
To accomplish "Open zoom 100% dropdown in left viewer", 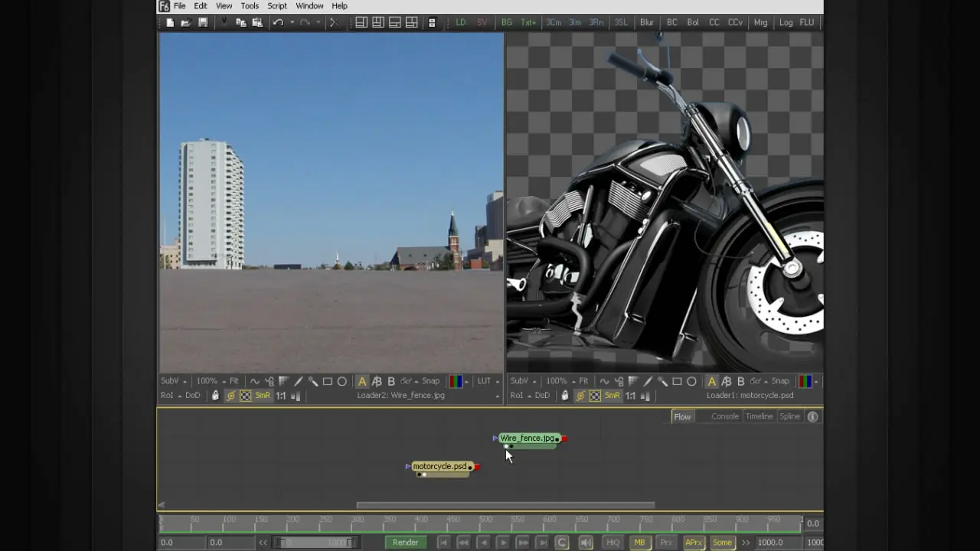I will (x=210, y=381).
